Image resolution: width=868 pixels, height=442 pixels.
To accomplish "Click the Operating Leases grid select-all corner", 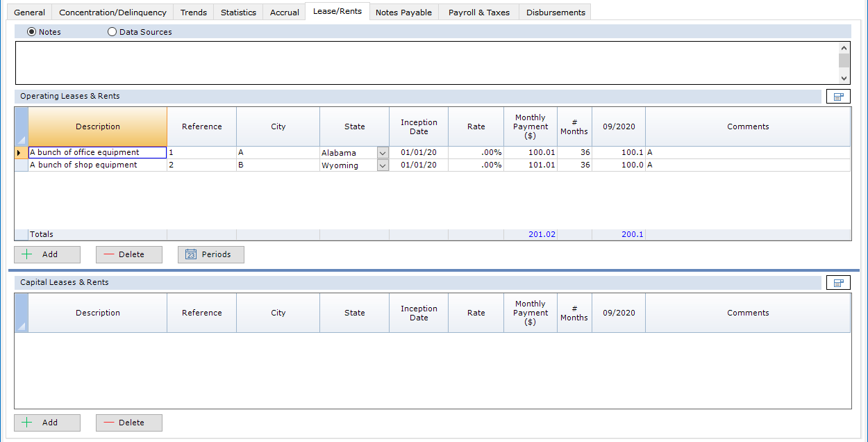I will 22,126.
